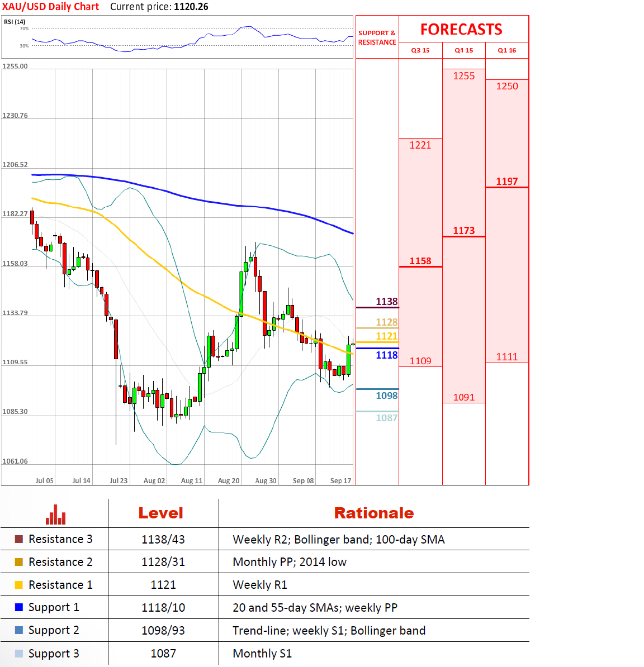Click the Support 1 row label
The image size is (644, 667).
(54, 607)
